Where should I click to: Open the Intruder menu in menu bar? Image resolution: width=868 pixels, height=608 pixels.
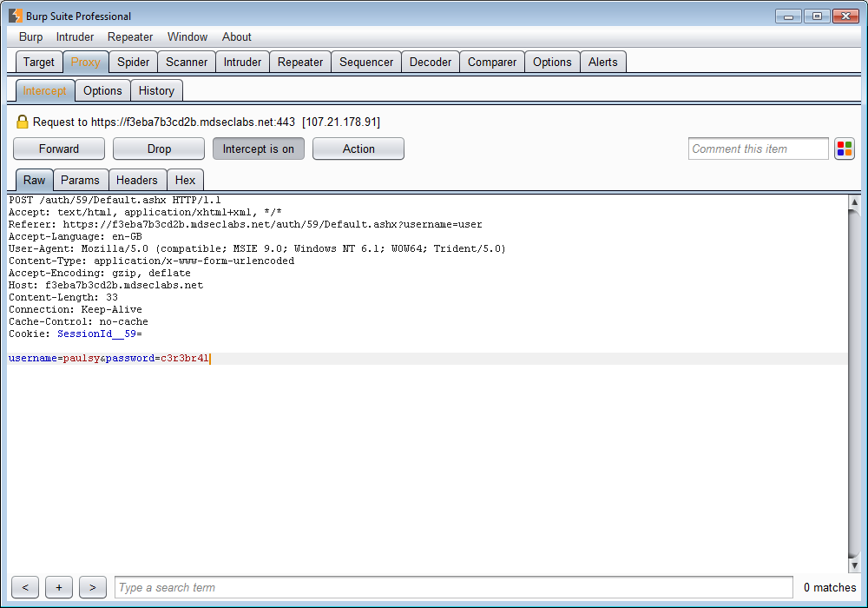coord(75,36)
